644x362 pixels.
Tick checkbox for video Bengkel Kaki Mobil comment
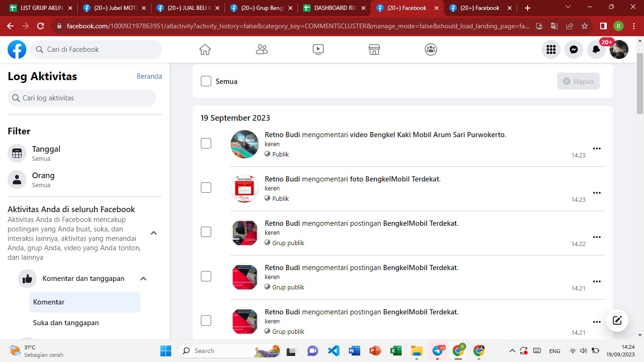pos(206,143)
